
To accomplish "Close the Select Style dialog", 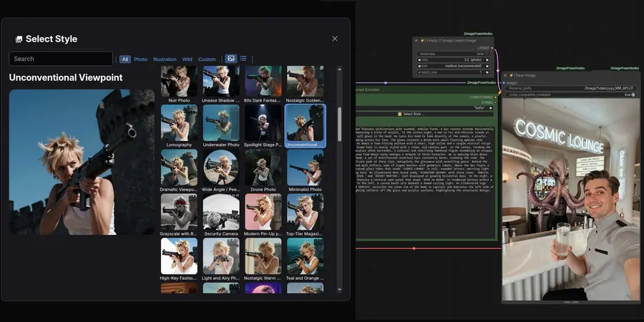I will coord(335,39).
